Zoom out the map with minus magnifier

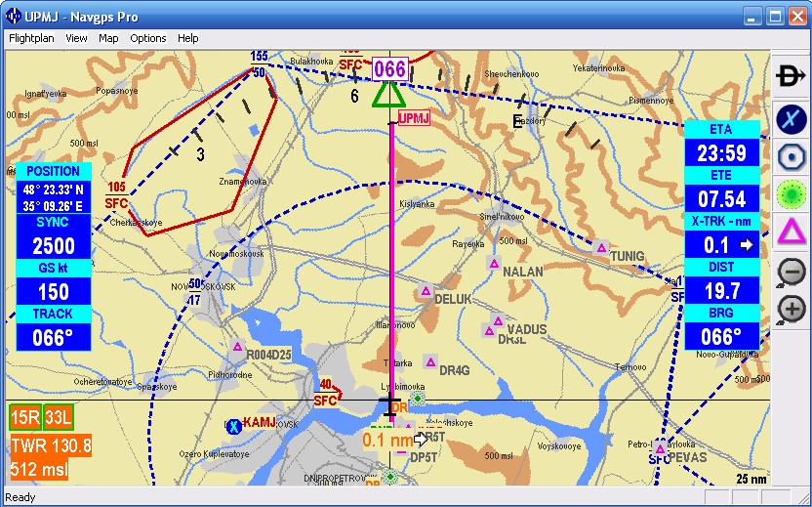click(x=791, y=273)
